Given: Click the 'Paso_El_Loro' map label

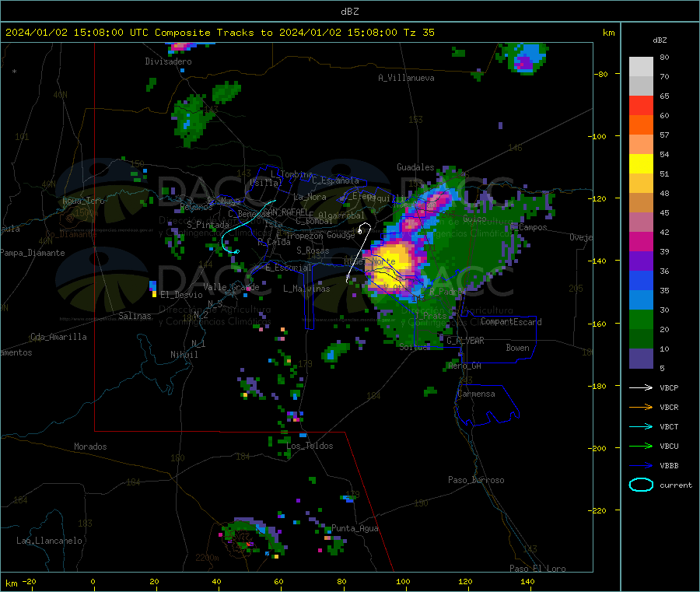Looking at the screenshot, I should click(x=537, y=569).
